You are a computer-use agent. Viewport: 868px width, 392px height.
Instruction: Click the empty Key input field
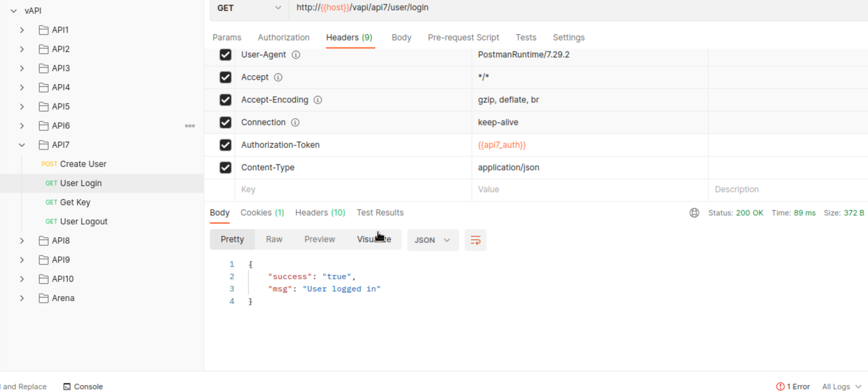[352, 190]
